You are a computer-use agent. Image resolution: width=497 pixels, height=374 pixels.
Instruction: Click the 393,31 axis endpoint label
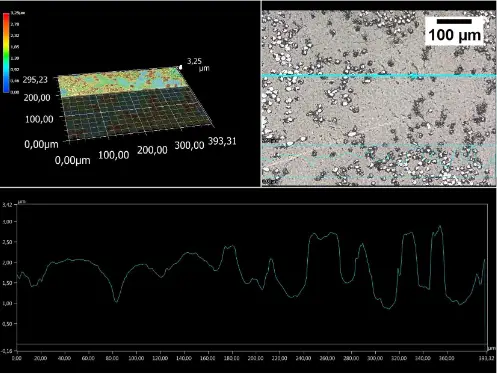222,141
